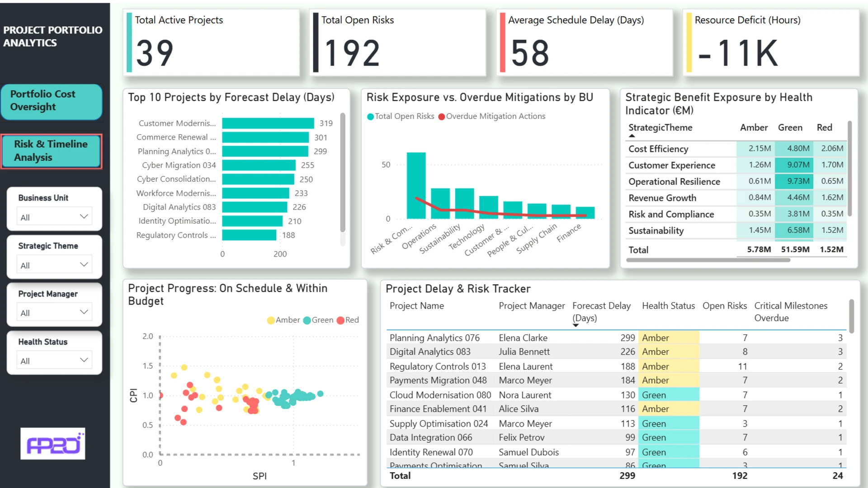This screenshot has width=868, height=488.
Task: Open the Business Unit dropdown
Action: tap(54, 216)
